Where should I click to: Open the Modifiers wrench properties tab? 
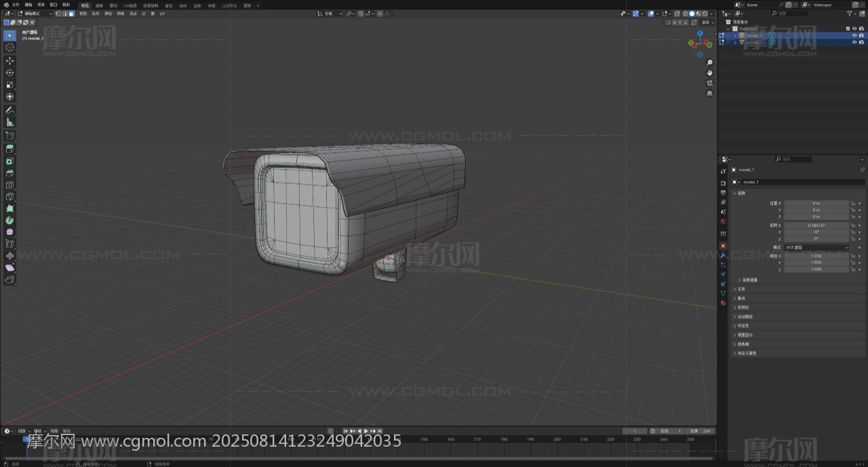pyautogui.click(x=723, y=255)
